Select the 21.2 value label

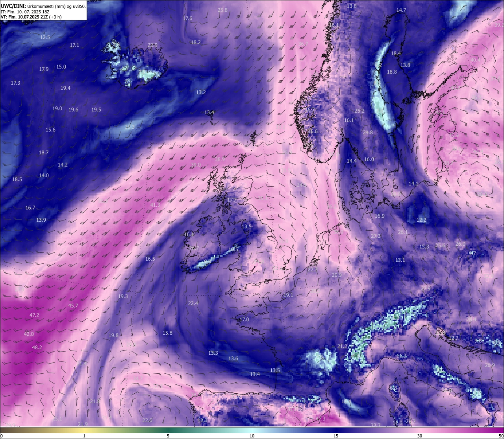click(x=342, y=346)
